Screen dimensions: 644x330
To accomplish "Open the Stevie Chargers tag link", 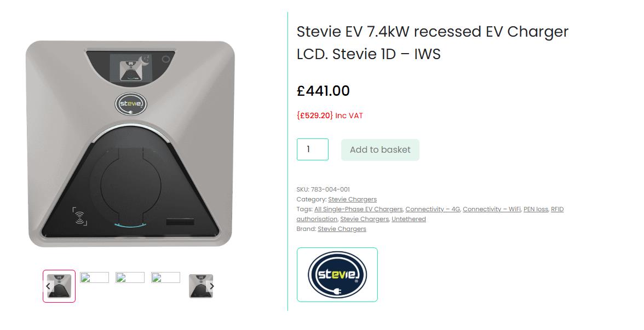I will tap(364, 219).
